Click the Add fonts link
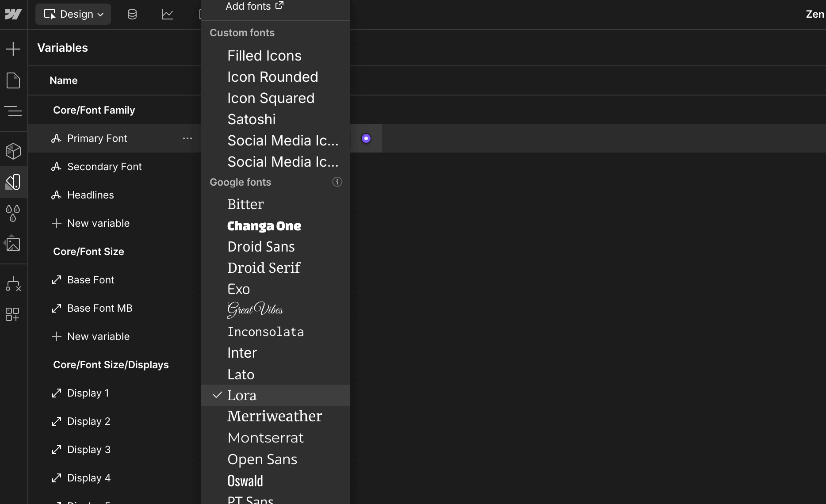The width and height of the screenshot is (826, 504). (x=255, y=6)
